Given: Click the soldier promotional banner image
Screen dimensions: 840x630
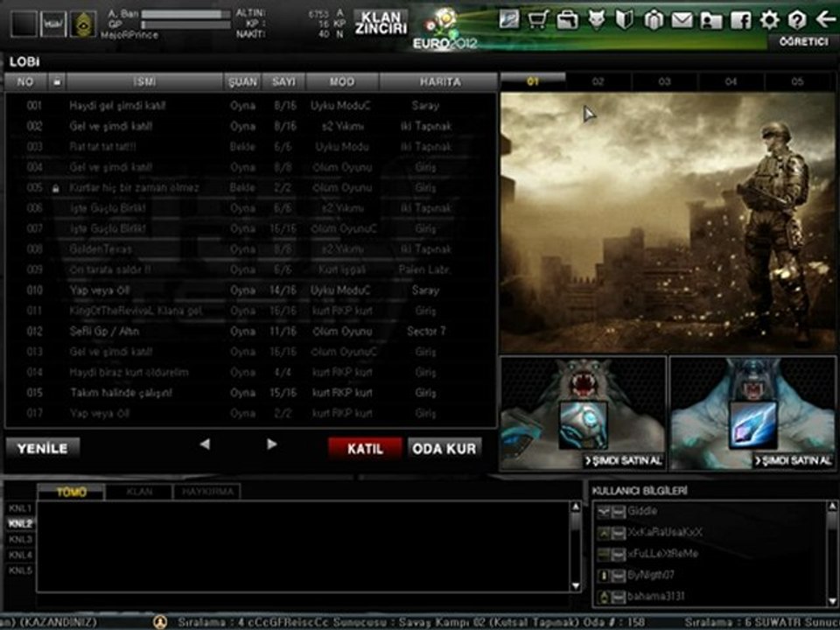Looking at the screenshot, I should 668,222.
